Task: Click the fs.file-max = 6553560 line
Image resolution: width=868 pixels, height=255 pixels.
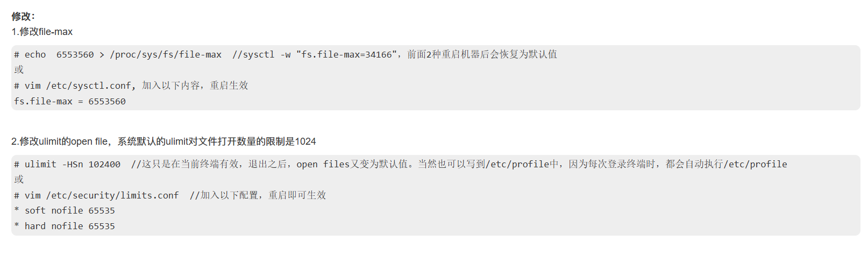Action: [x=70, y=101]
